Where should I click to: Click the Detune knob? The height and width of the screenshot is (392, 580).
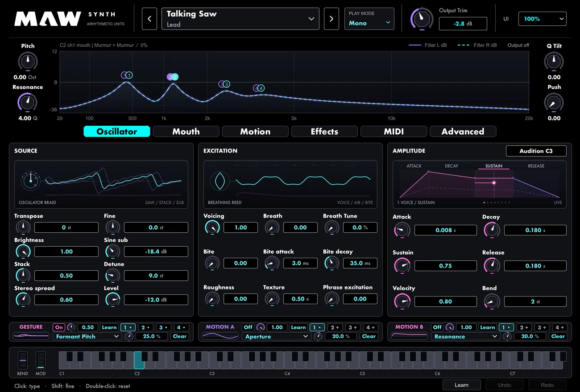pos(112,276)
